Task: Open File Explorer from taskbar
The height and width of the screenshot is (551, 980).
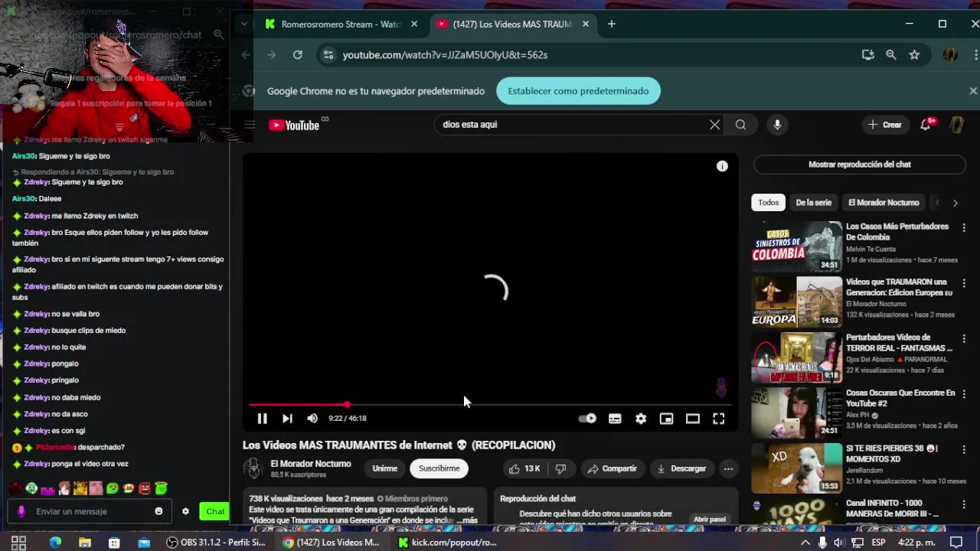Action: [x=85, y=543]
